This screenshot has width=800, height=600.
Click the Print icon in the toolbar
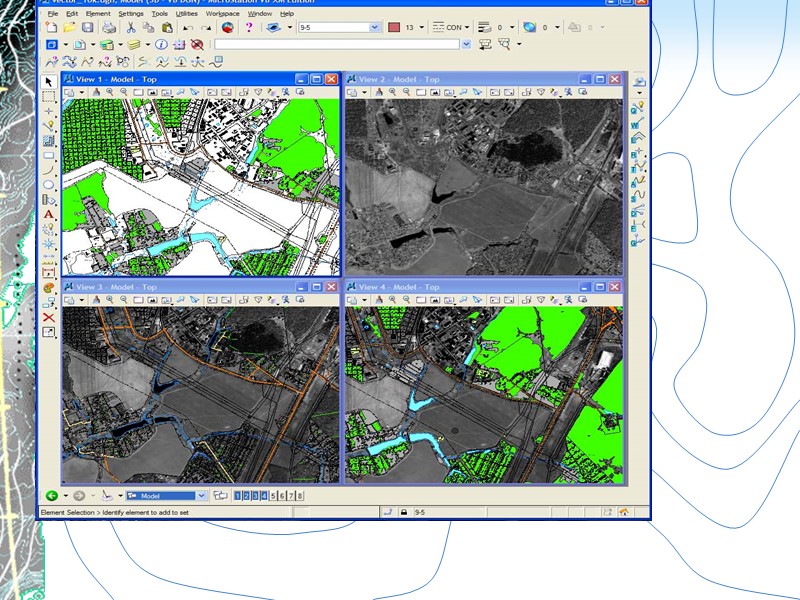[108, 28]
